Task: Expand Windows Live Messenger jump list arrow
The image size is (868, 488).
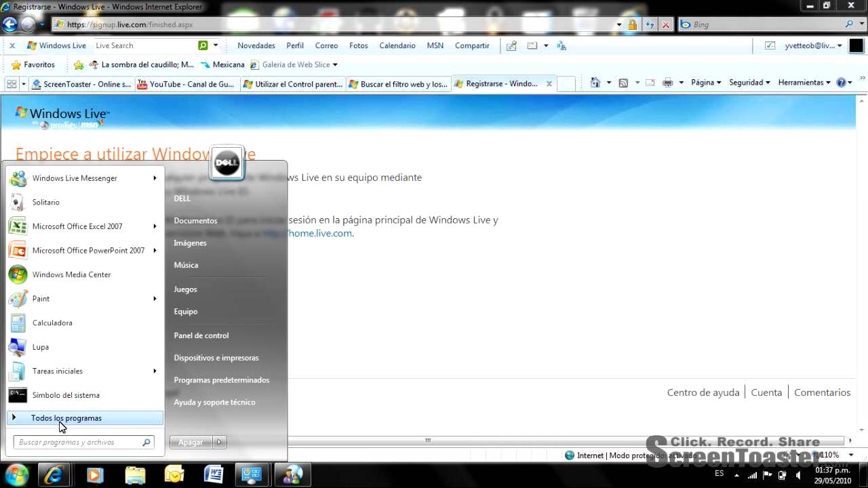Action: coord(155,178)
